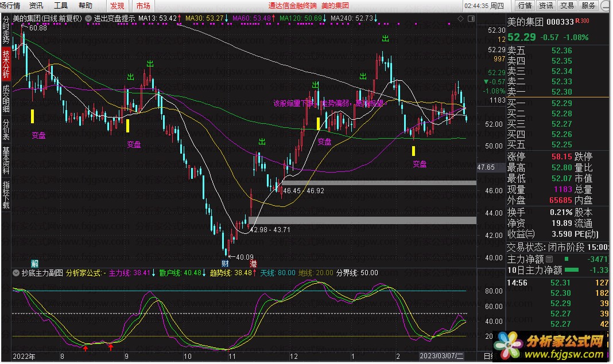Viewport: 613px width, 364px height.
Task: Switch to the 发现 tab
Action: click(x=117, y=6)
